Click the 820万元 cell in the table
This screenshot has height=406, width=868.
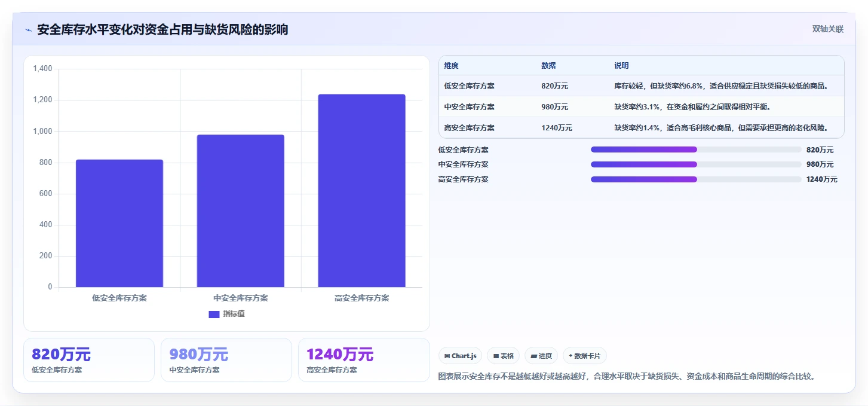[x=555, y=86]
